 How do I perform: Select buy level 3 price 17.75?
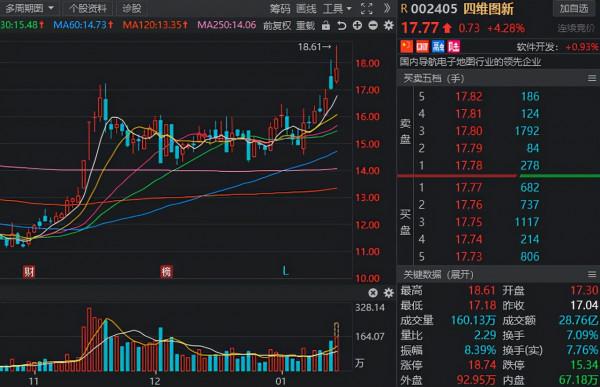469,222
